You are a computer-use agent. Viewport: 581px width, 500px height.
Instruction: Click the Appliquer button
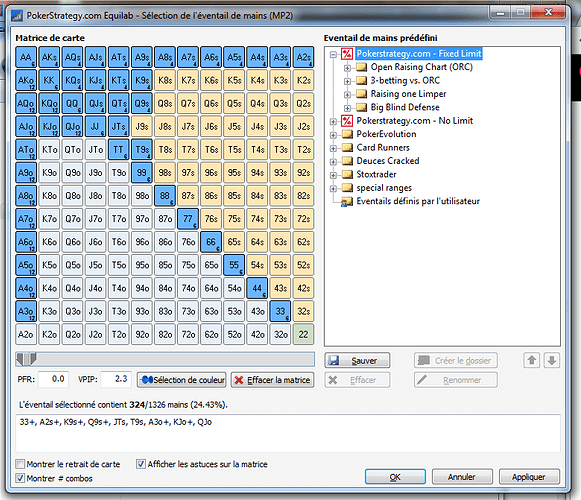click(529, 477)
